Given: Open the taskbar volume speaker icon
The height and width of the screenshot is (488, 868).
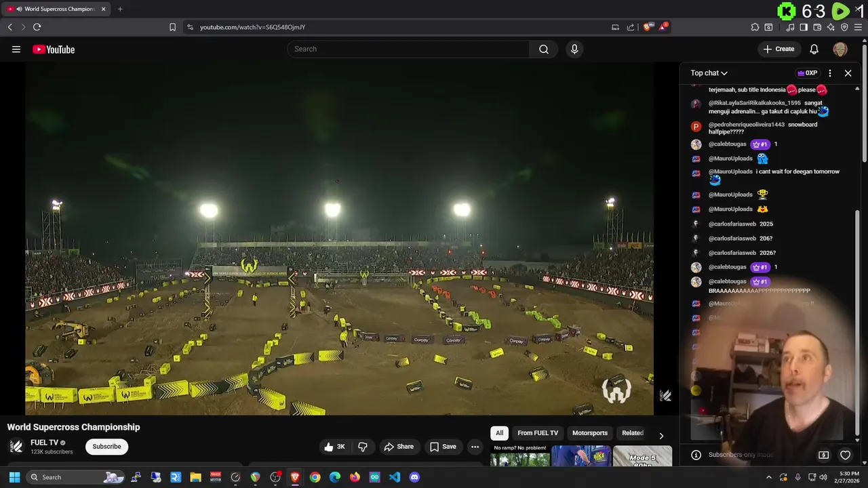Looking at the screenshot, I should [823, 477].
